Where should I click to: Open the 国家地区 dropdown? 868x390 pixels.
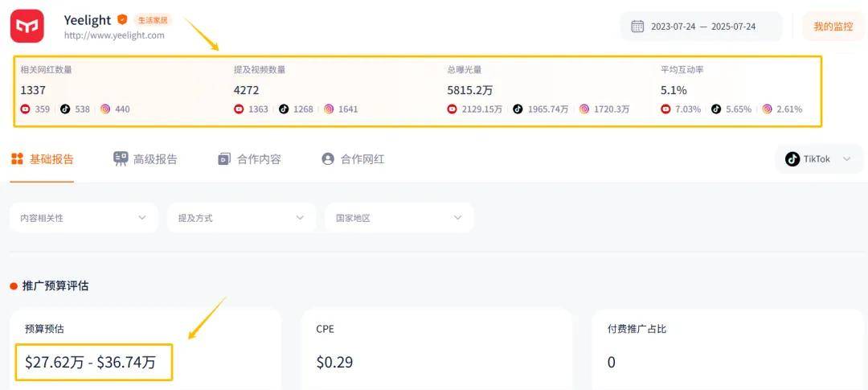[x=399, y=218]
